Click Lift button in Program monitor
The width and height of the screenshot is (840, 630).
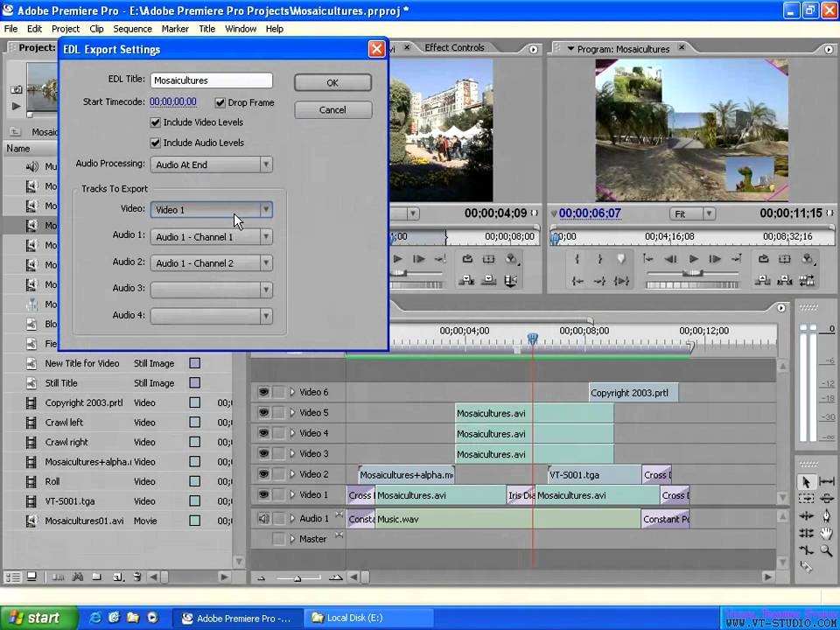(763, 280)
